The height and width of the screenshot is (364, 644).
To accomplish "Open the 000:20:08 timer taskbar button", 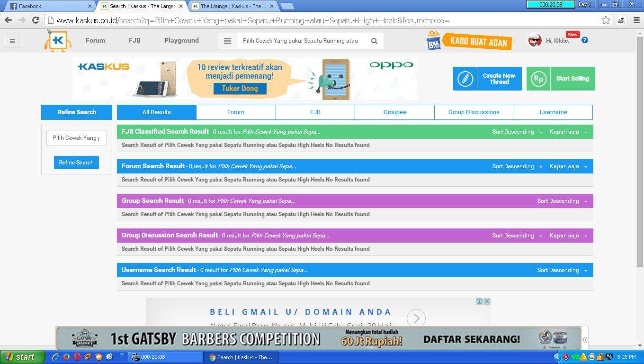I will (165, 357).
